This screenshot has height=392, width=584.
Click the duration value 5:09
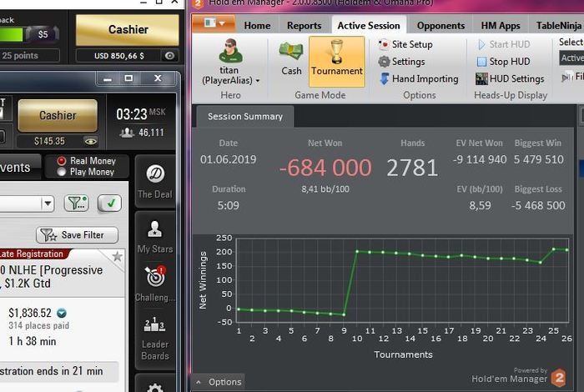click(228, 205)
